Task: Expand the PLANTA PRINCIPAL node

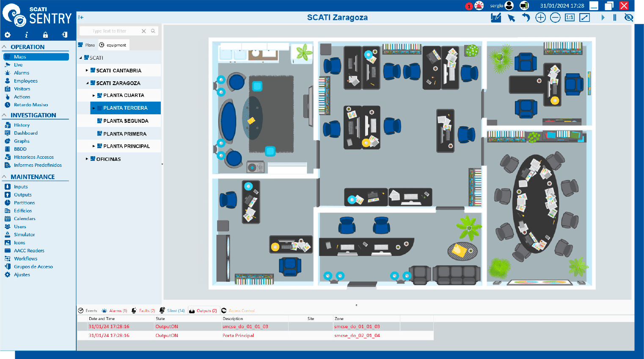Action: pos(94,146)
